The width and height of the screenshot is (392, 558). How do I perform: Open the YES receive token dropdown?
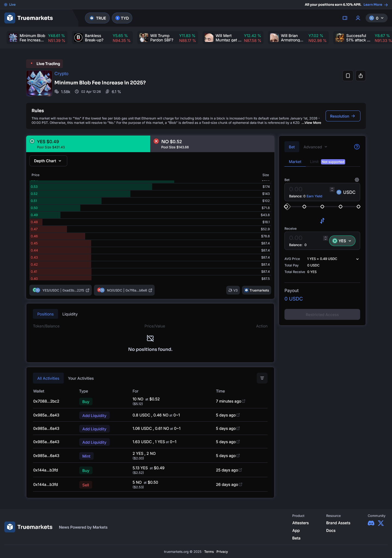[x=342, y=241]
